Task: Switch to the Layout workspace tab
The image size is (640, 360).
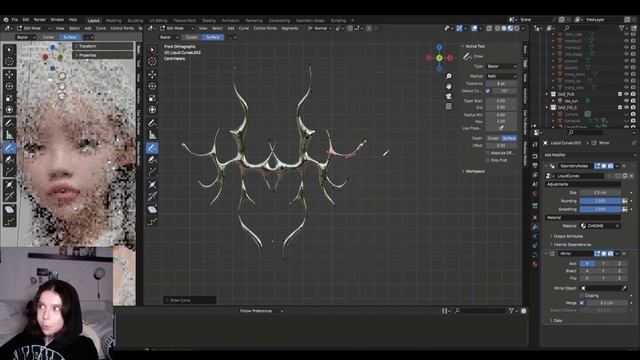Action: pos(93,20)
